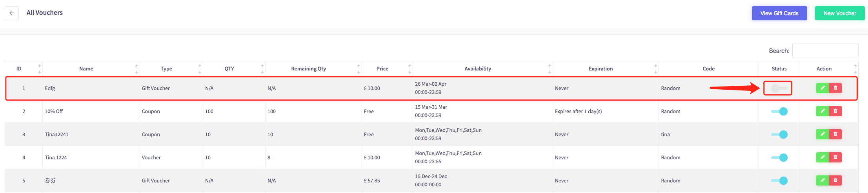
Task: Create a New Voucher
Action: point(840,13)
